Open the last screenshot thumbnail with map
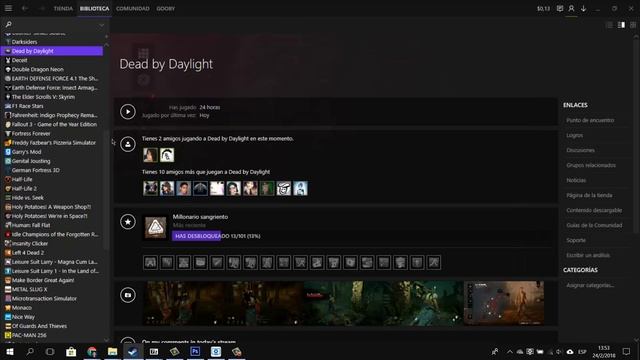 (504, 303)
